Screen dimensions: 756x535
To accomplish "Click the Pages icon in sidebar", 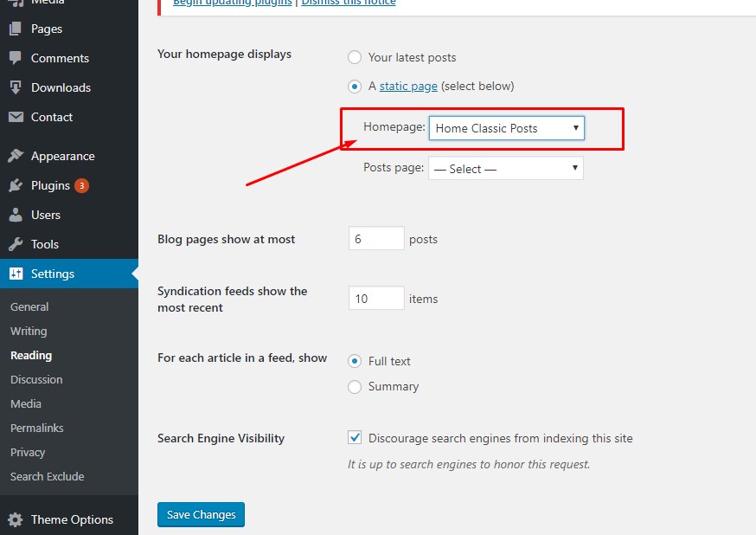I will pyautogui.click(x=16, y=29).
